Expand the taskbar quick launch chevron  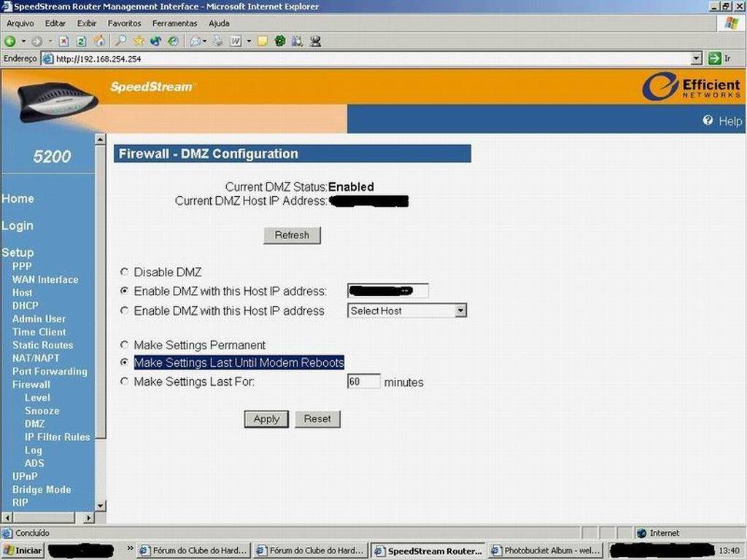pyautogui.click(x=130, y=548)
